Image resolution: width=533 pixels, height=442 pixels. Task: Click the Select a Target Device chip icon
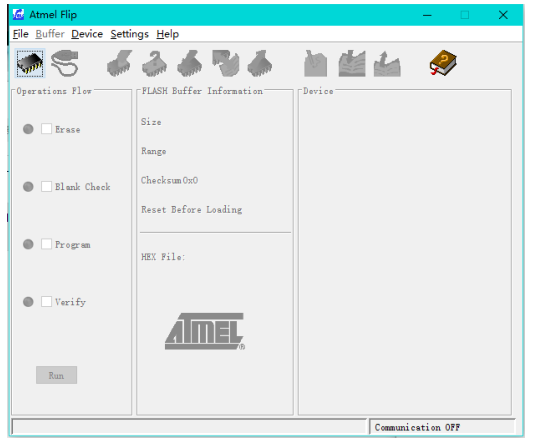pyautogui.click(x=30, y=64)
